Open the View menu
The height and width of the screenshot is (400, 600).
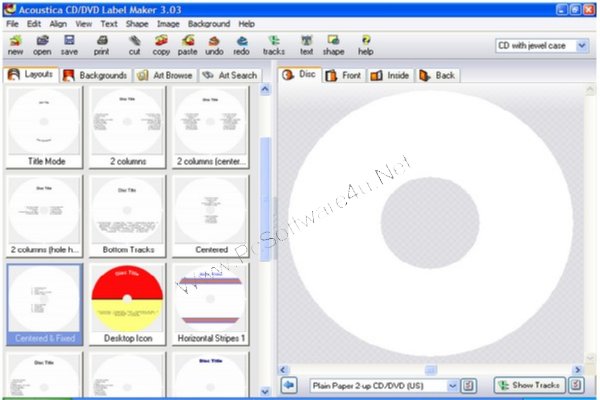pyautogui.click(x=83, y=24)
